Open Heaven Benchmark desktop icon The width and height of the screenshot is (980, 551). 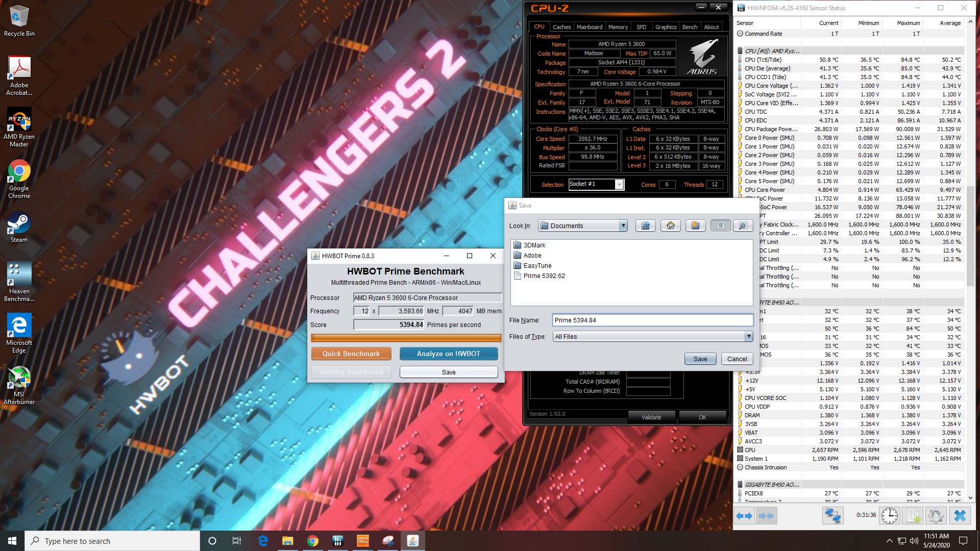(19, 282)
